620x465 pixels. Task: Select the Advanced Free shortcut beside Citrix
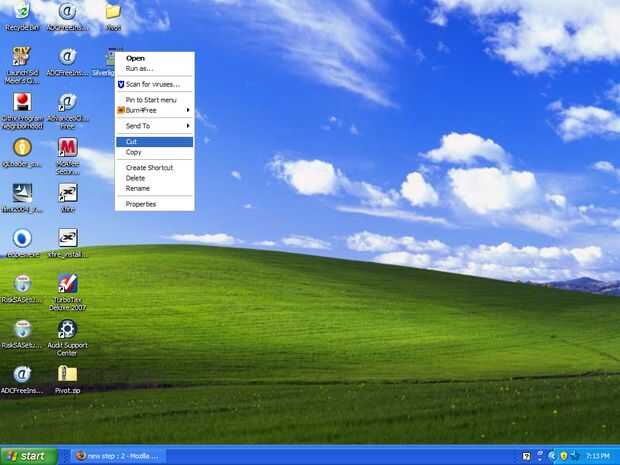click(68, 111)
